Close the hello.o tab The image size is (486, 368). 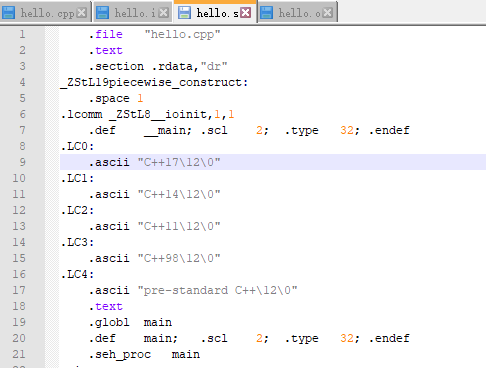click(328, 13)
